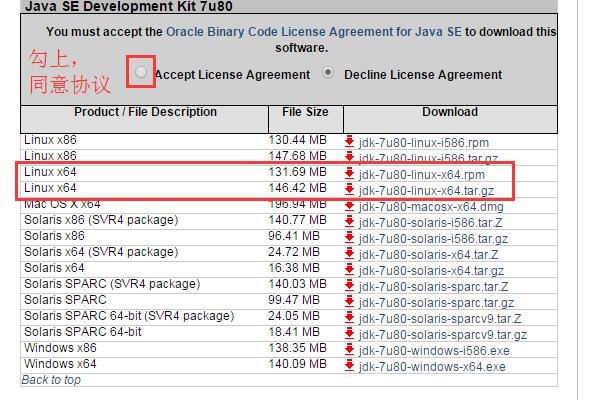The height and width of the screenshot is (400, 602).
Task: Click download arrow icon for solaris-x64.tar.gz
Action: click(x=349, y=269)
